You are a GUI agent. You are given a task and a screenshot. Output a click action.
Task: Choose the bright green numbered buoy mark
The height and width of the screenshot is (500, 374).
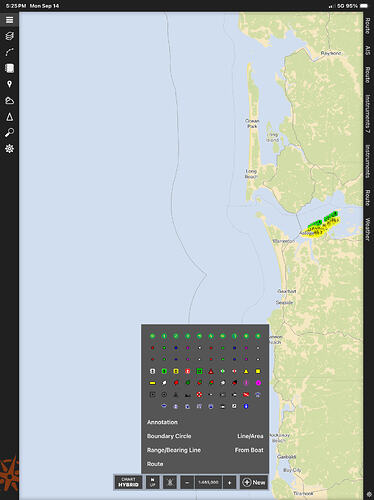click(x=164, y=371)
